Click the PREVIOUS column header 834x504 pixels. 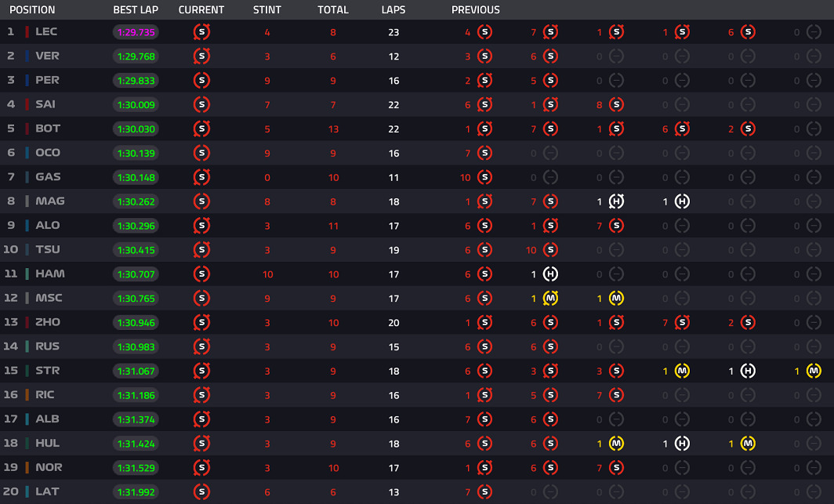[476, 9]
